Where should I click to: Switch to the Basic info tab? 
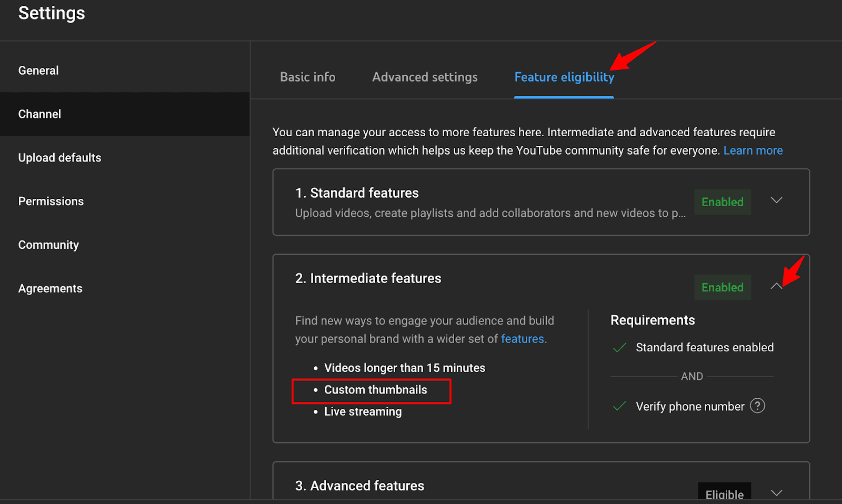click(307, 77)
